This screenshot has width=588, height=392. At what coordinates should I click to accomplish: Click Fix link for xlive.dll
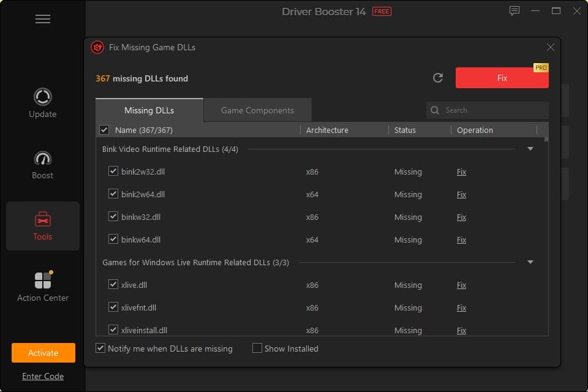[x=461, y=285]
